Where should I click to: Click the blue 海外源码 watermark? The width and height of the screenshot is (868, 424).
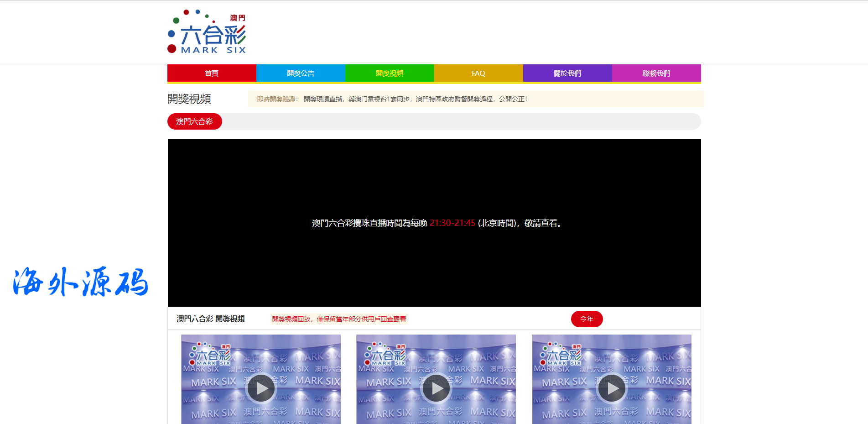(x=81, y=282)
